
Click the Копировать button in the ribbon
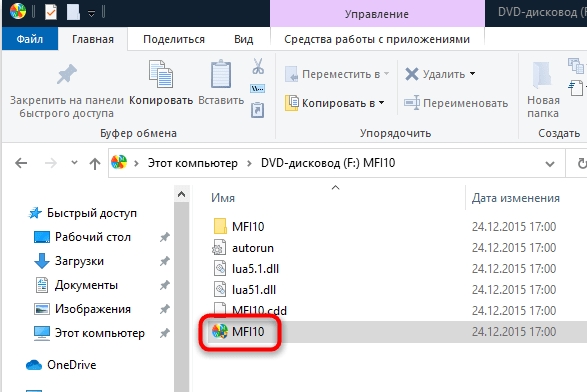click(x=161, y=83)
